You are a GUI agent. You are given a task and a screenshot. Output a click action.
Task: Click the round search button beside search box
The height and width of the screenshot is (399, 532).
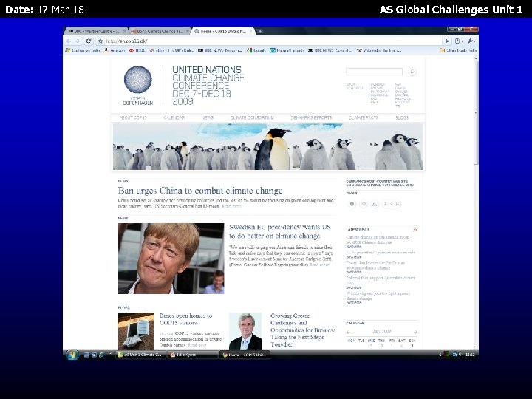[412, 72]
